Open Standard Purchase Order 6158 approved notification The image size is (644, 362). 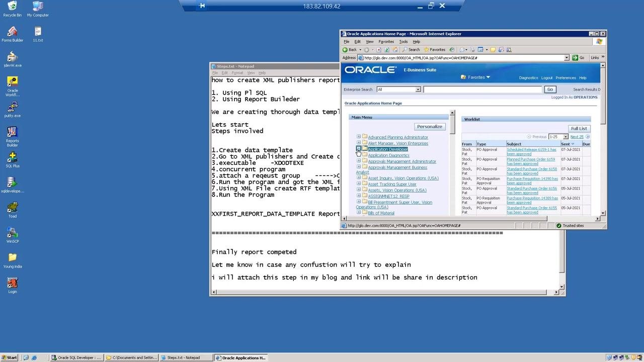pos(532,171)
